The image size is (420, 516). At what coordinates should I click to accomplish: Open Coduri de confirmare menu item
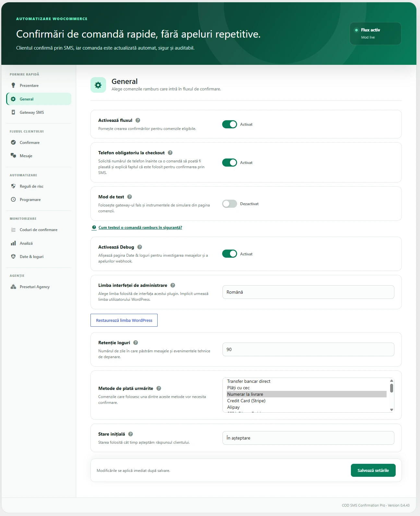click(x=39, y=230)
